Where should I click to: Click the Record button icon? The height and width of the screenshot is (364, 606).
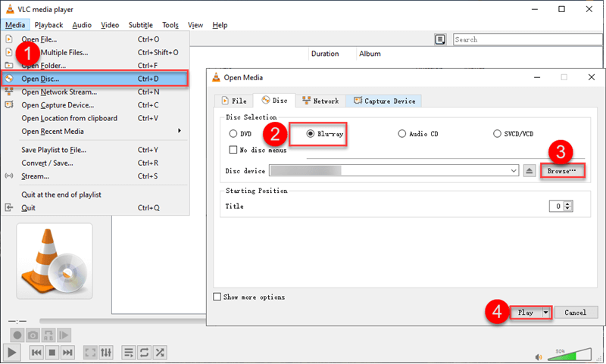(17, 335)
